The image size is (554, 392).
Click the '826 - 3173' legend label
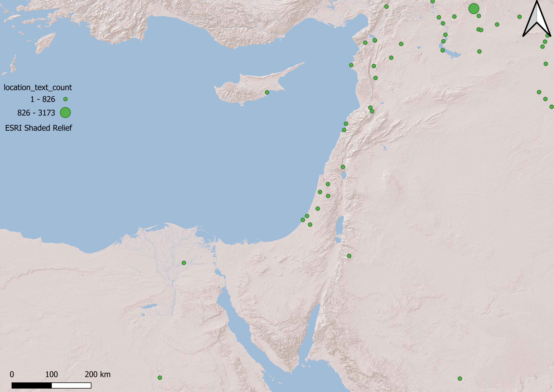(36, 113)
